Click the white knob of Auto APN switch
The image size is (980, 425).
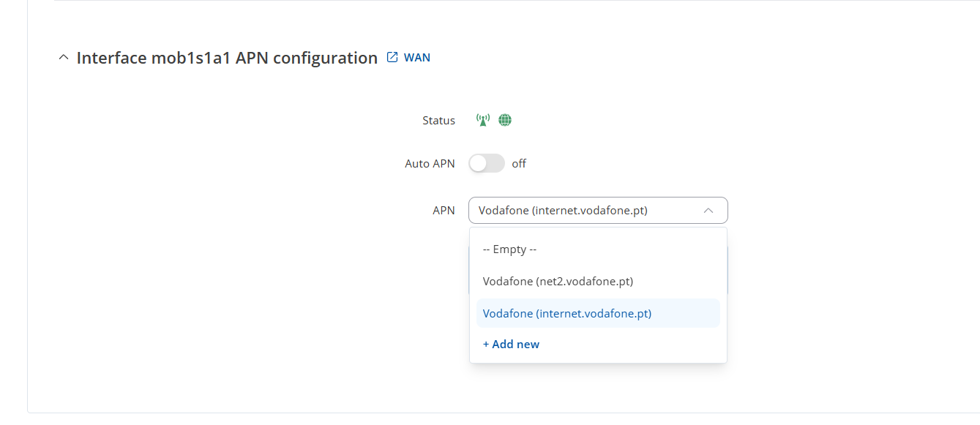[479, 163]
